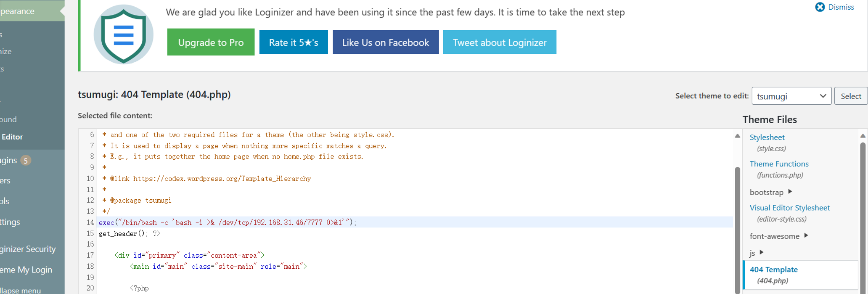Click the Select theme button

[851, 96]
